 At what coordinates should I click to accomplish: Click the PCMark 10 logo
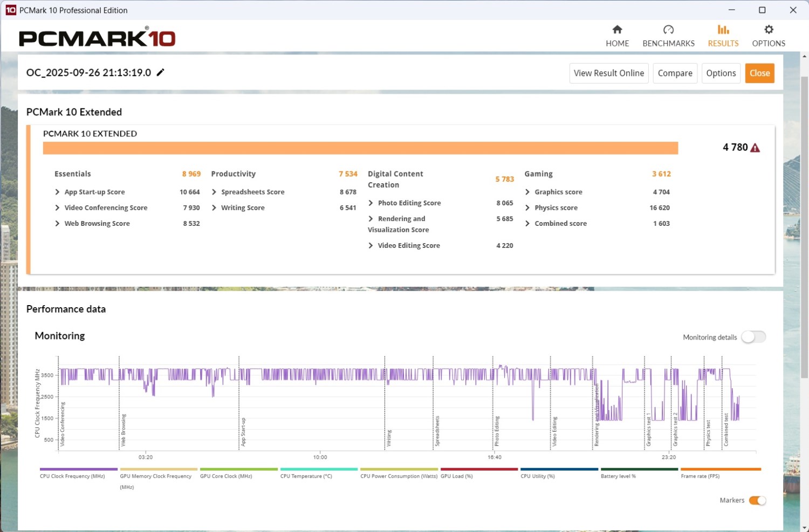pyautogui.click(x=97, y=38)
